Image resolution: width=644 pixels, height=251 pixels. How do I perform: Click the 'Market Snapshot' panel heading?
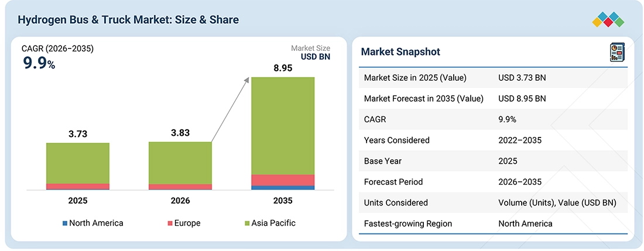[400, 51]
